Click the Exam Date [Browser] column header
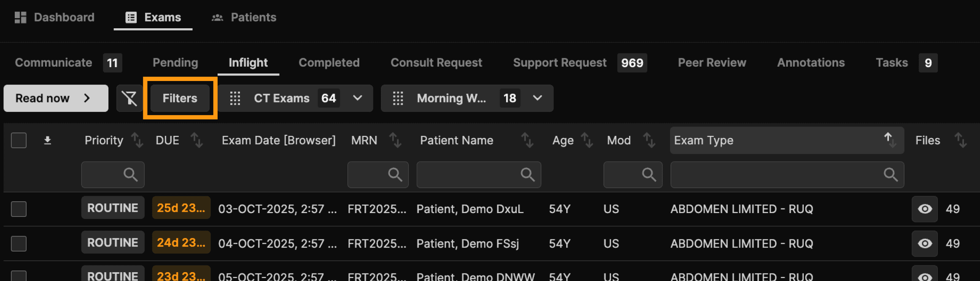 pyautogui.click(x=279, y=140)
